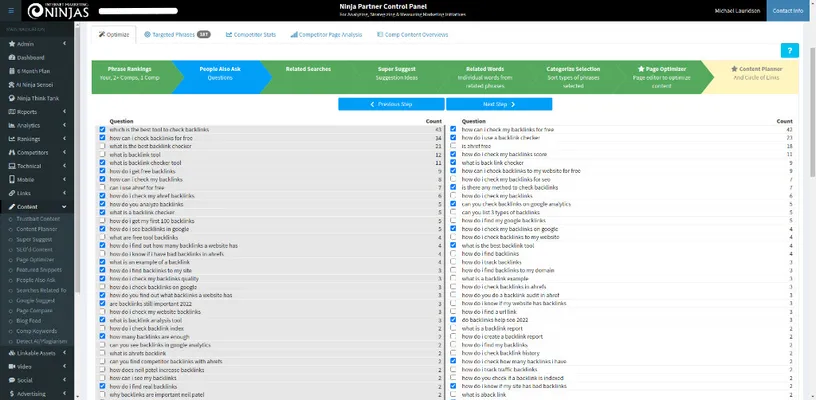Check the 'can i use ahref for free' box
Image resolution: width=816 pixels, height=400 pixels.
102,188
